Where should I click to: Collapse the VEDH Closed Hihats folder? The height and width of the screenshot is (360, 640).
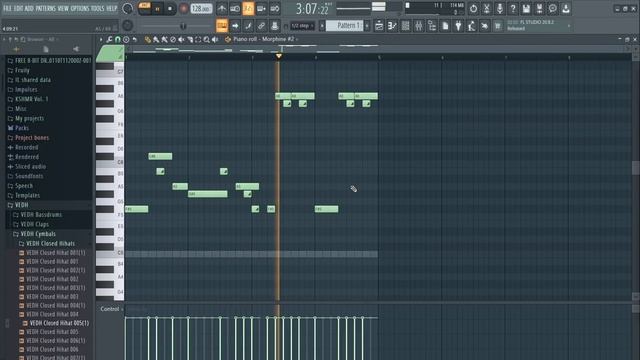coord(50,244)
